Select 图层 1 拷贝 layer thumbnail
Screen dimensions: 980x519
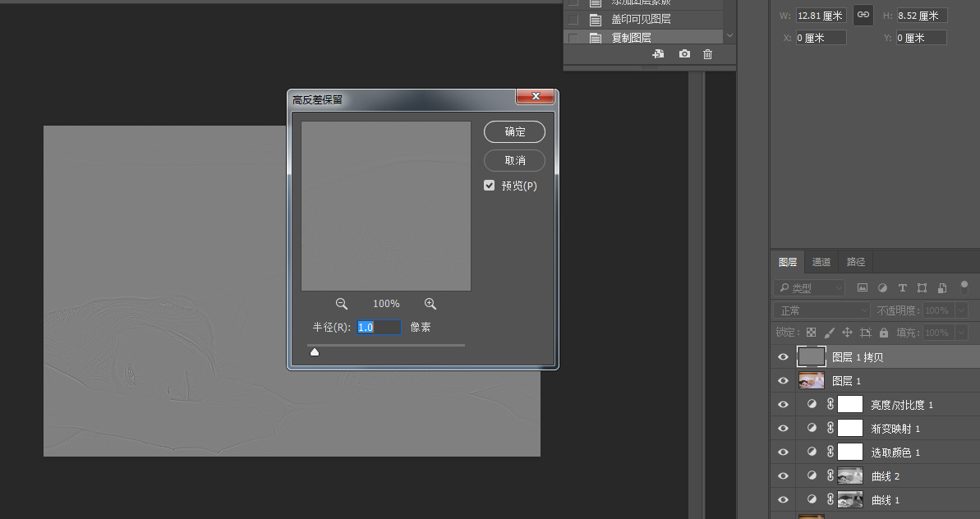click(x=812, y=357)
